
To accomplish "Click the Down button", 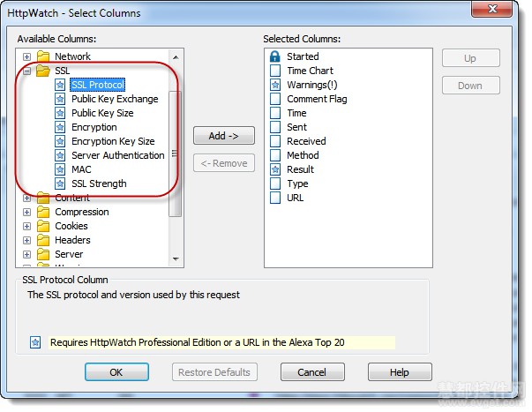I will tap(470, 86).
